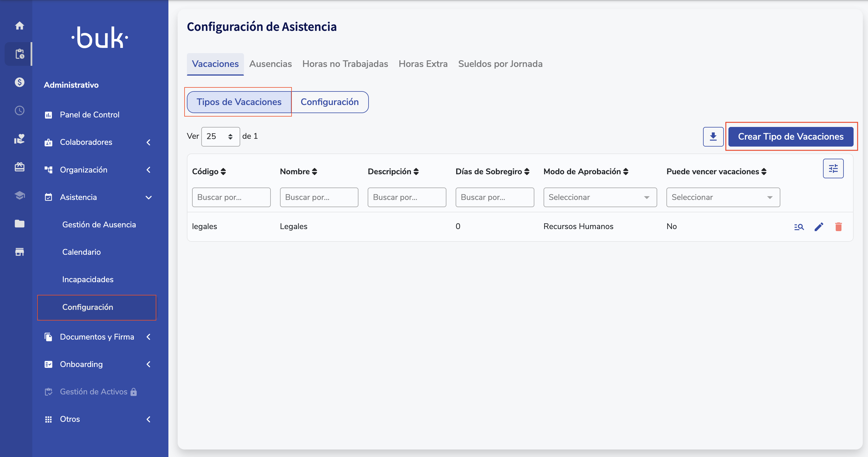This screenshot has height=457, width=868.
Task: Switch to Horas no Trabajadas tab
Action: coord(345,64)
